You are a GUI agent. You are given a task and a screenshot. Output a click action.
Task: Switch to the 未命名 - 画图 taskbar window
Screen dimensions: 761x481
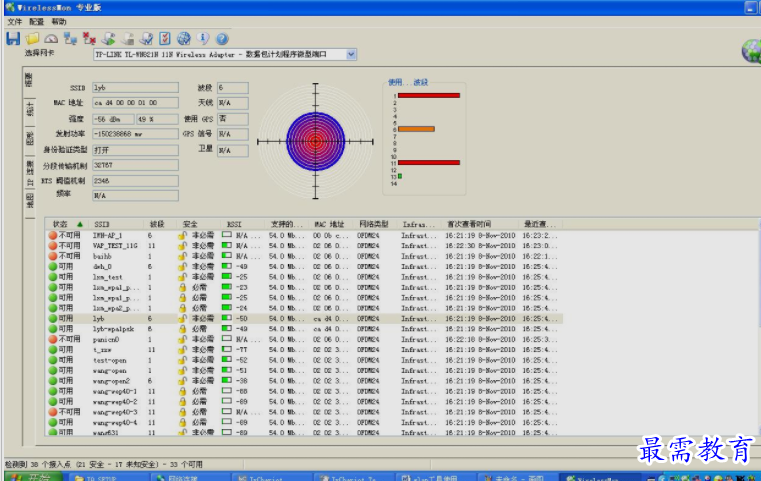(517, 478)
